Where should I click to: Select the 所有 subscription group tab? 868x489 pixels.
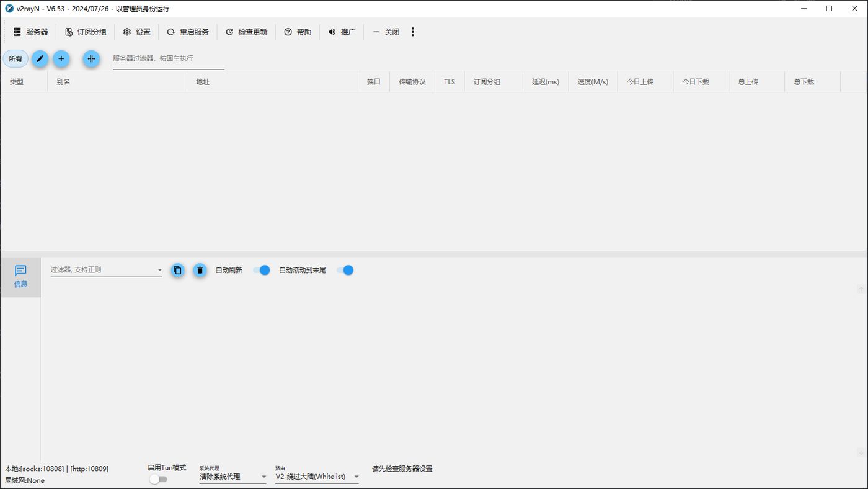click(15, 59)
